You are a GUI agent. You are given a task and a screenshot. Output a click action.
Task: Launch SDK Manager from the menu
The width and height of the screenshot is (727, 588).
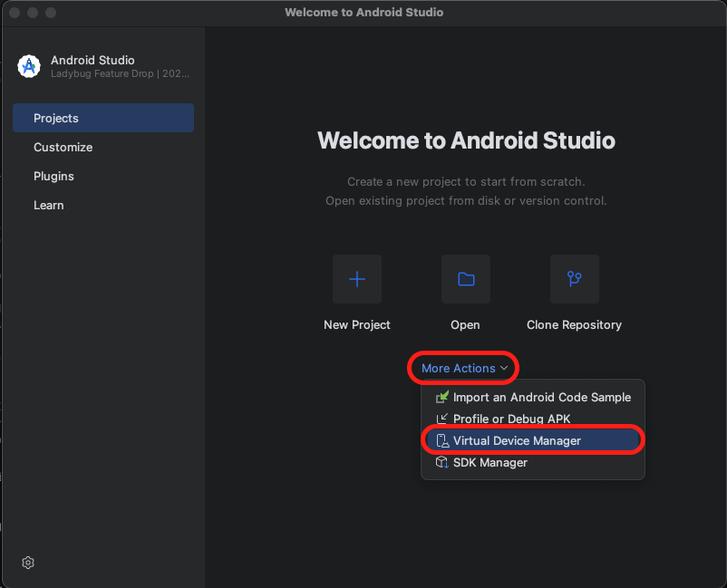pos(533,462)
